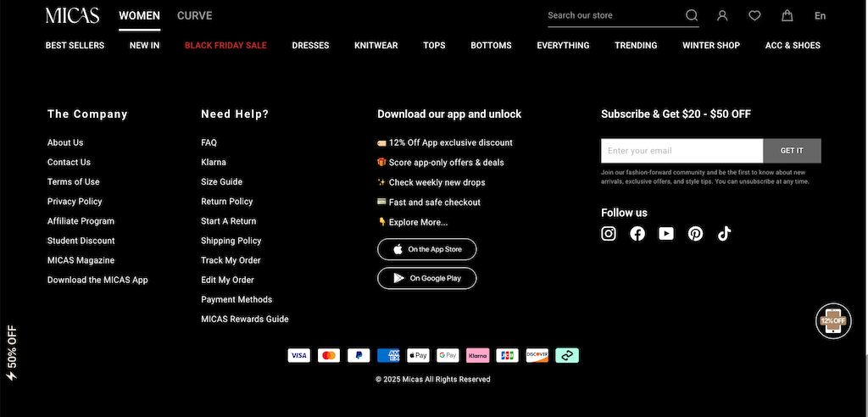This screenshot has width=868, height=417.
Task: Open the Contact Us link
Action: (69, 162)
